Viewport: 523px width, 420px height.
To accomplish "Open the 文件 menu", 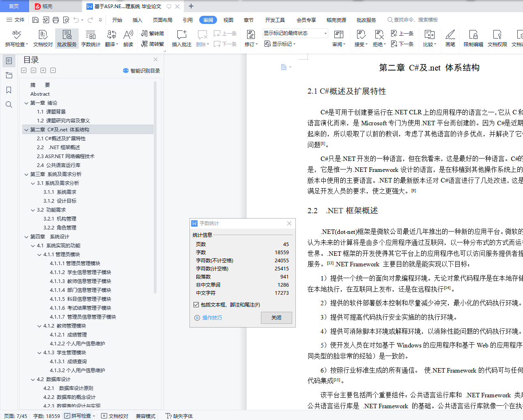I will [15, 20].
